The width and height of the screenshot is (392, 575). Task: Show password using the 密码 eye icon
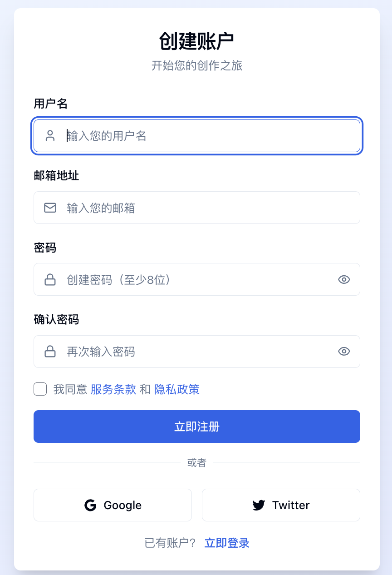click(x=344, y=280)
